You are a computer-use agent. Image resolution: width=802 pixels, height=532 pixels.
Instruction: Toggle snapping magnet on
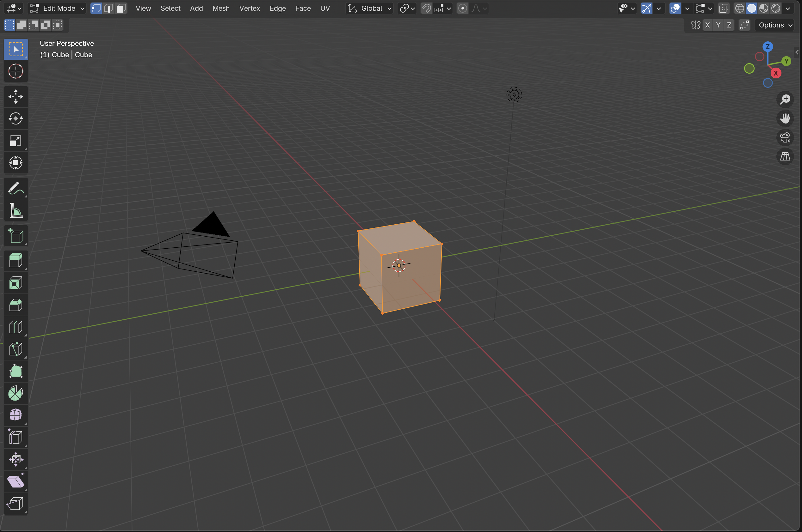[x=427, y=8]
